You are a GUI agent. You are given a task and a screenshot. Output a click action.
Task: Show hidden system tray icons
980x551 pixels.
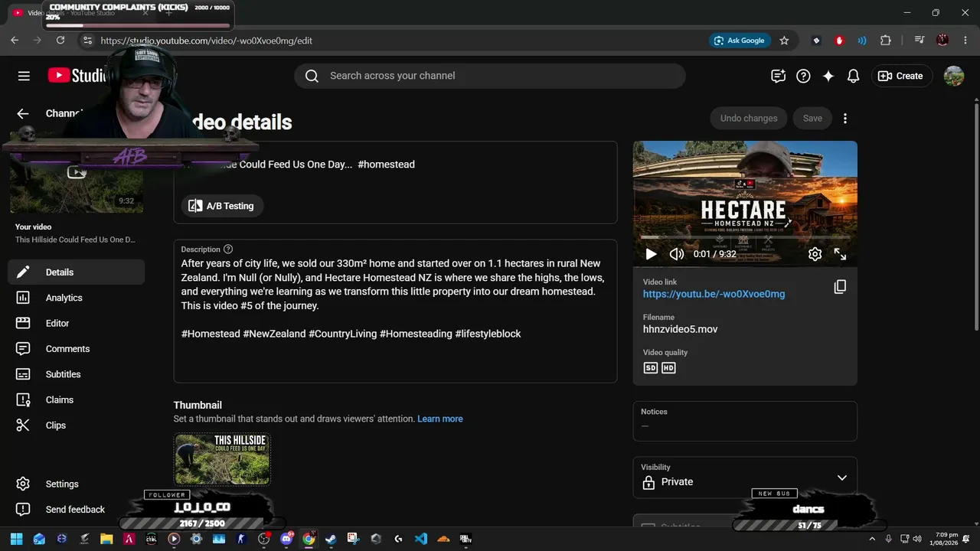[873, 539]
